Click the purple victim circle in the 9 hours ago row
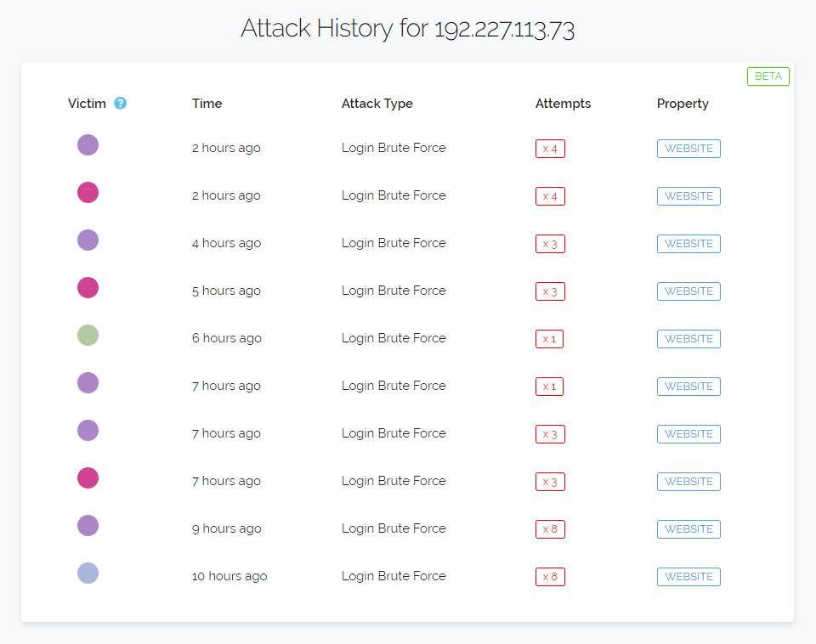This screenshot has width=816, height=644. tap(88, 526)
